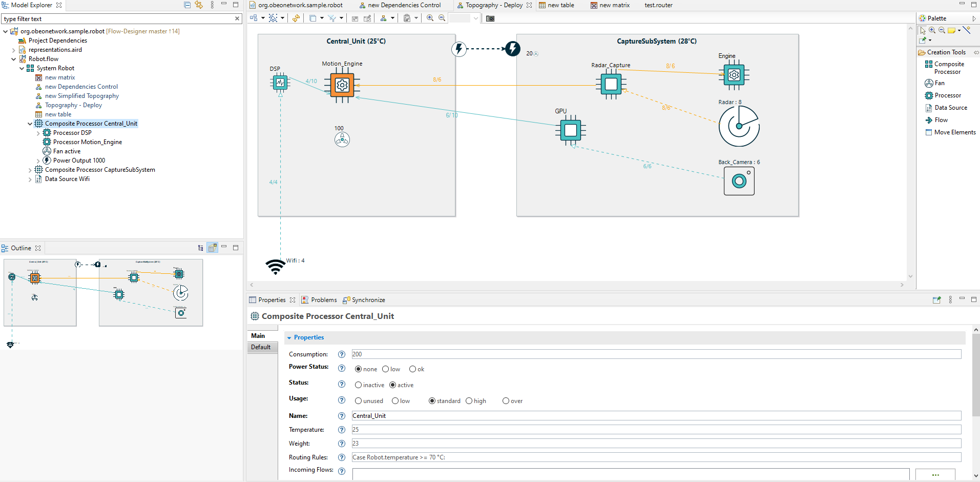Viewport: 980px width, 482px height.
Task: Select the Processor creation tool
Action: pyautogui.click(x=943, y=95)
